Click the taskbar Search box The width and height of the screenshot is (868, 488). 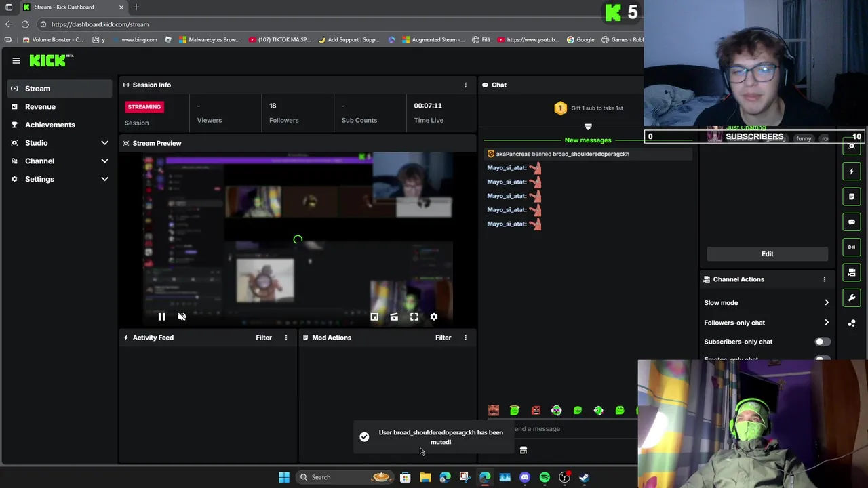coord(344,477)
